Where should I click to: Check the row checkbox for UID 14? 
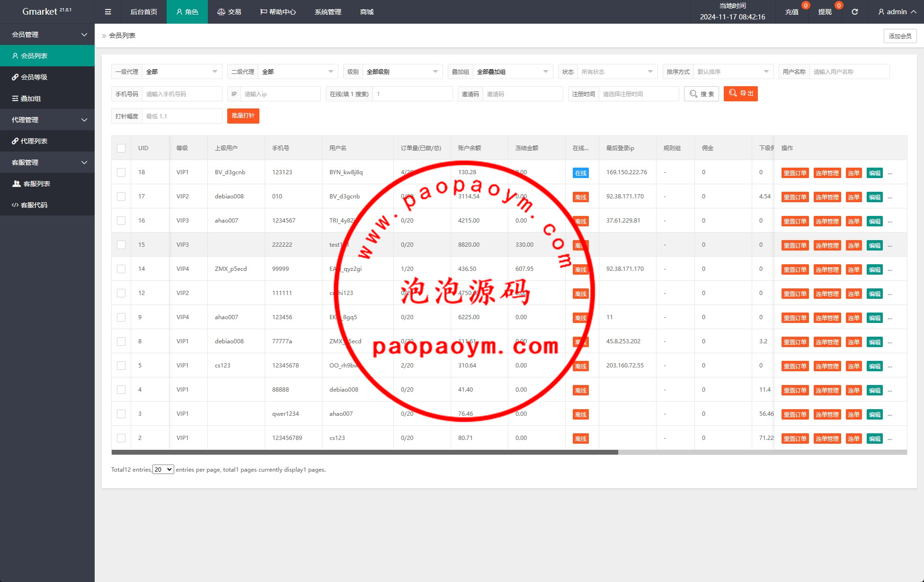click(121, 269)
